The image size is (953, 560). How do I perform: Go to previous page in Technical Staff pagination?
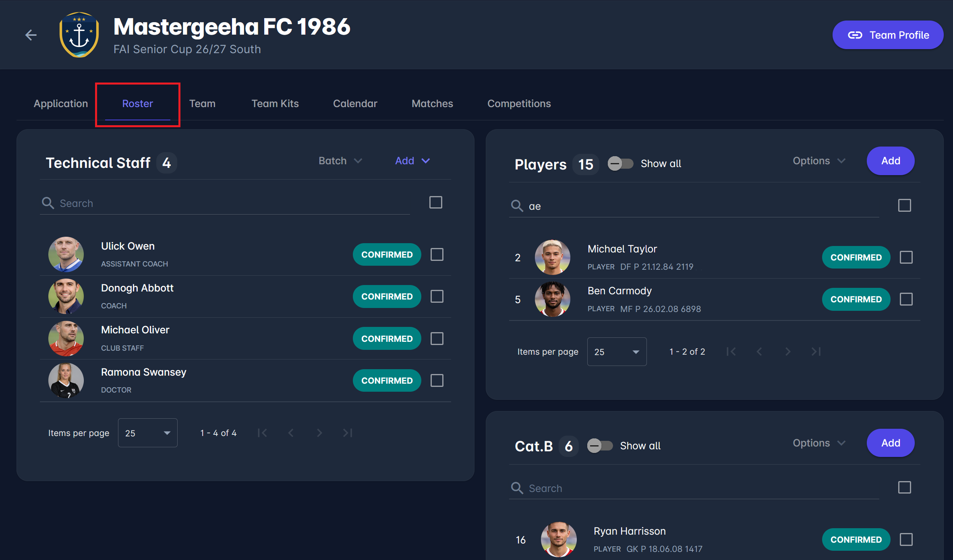[291, 433]
